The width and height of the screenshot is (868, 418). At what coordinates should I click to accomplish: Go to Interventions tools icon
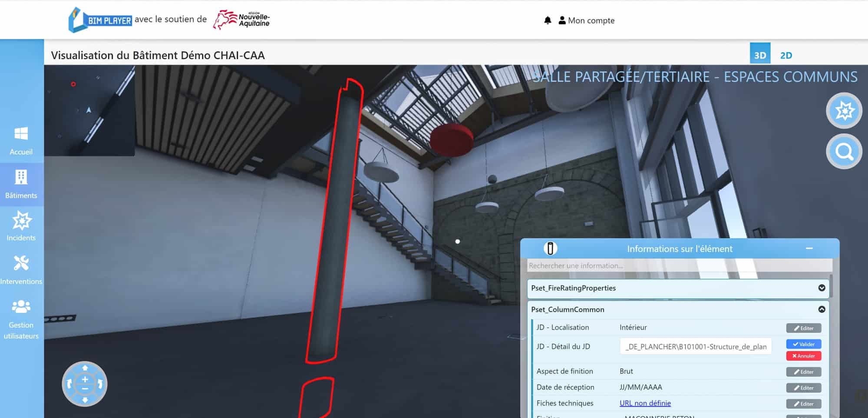click(21, 269)
